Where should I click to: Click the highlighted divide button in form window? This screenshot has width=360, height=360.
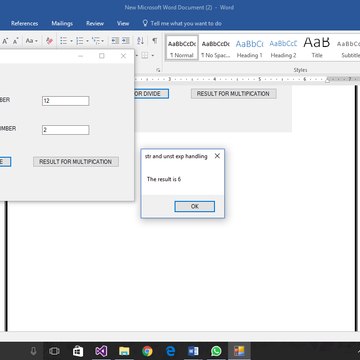click(x=5, y=162)
